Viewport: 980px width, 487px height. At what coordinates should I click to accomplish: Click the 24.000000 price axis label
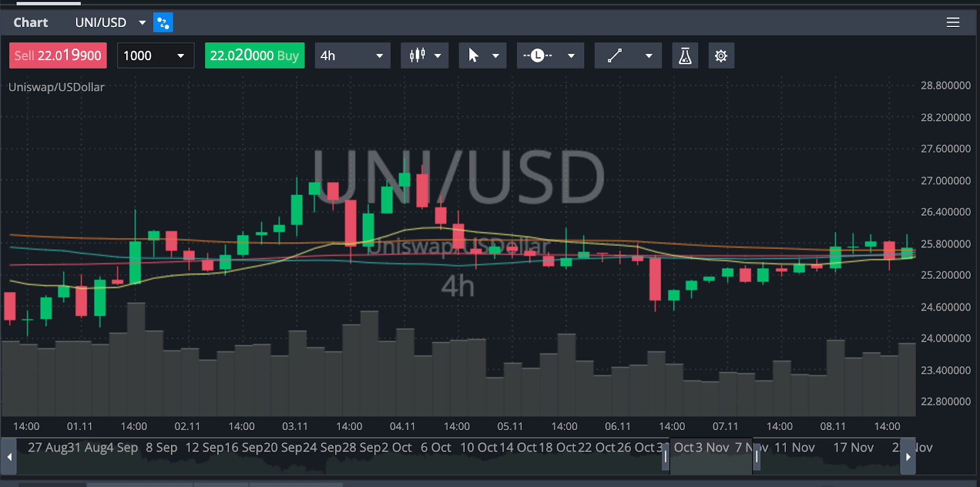tap(946, 338)
